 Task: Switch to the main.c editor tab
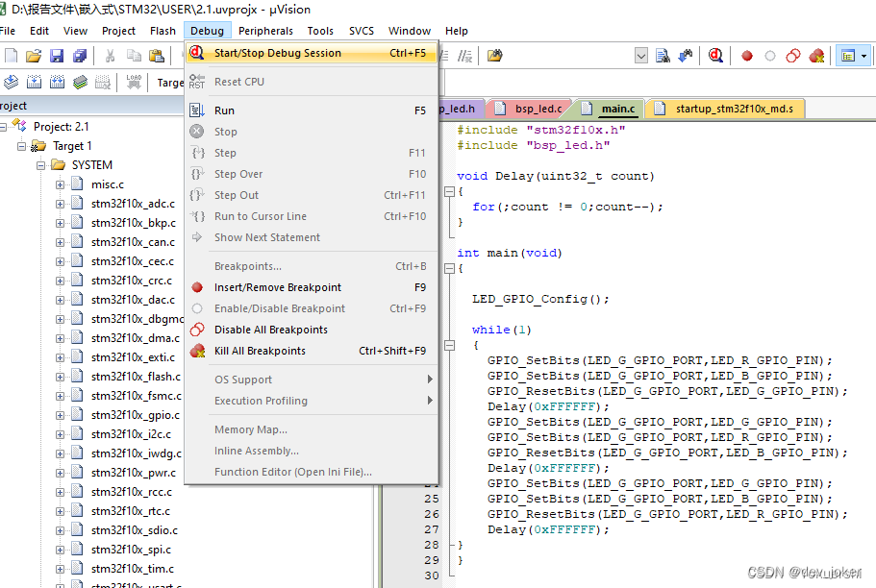tap(610, 109)
